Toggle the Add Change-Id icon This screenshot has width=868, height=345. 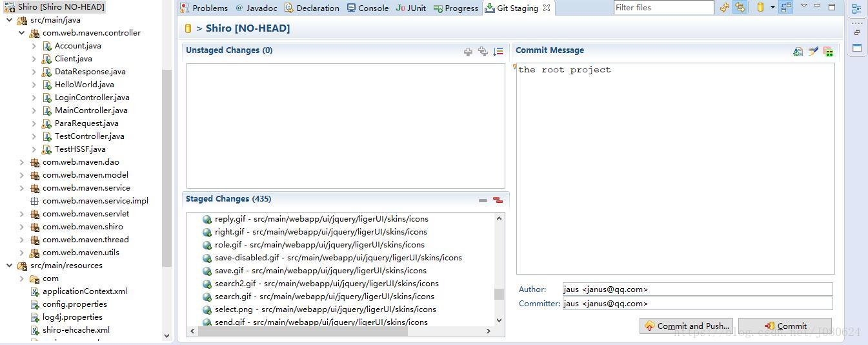coord(828,52)
